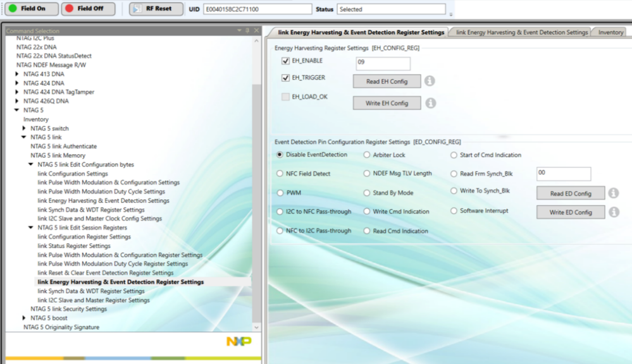The height and width of the screenshot is (364, 632).
Task: Click the info icon beside Write ED Config
Action: pyautogui.click(x=614, y=212)
